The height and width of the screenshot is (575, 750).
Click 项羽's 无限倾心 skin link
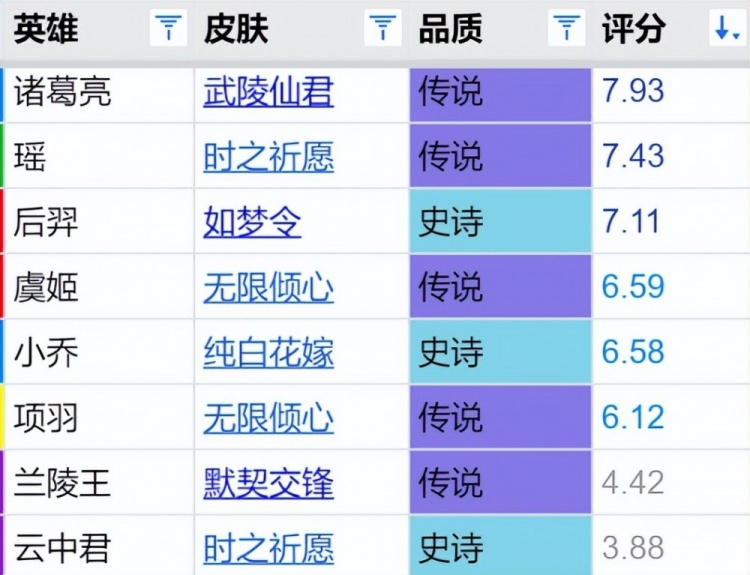click(268, 418)
